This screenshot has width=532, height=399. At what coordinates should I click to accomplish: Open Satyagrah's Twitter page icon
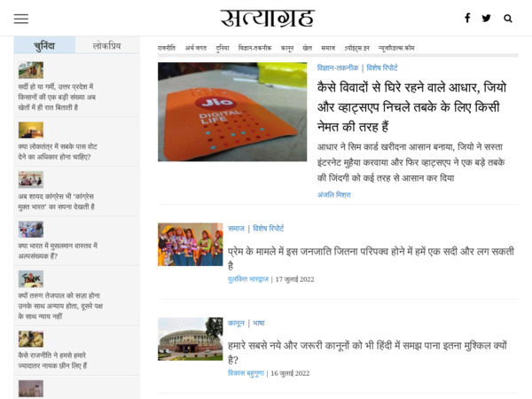(x=486, y=18)
